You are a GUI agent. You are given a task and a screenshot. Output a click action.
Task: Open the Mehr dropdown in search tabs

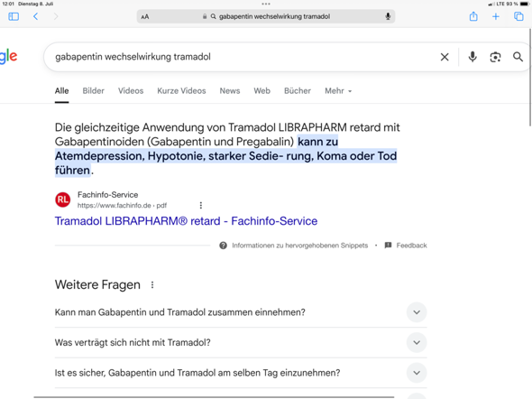[338, 91]
